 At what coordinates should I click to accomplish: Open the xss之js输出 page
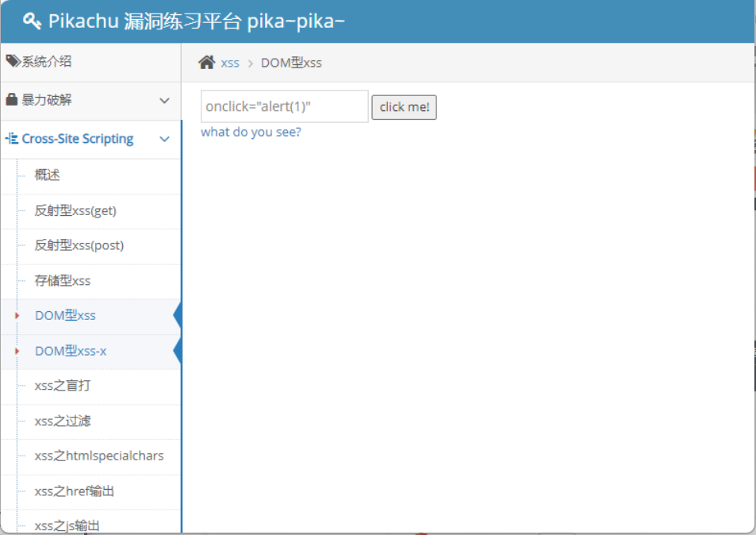click(67, 525)
